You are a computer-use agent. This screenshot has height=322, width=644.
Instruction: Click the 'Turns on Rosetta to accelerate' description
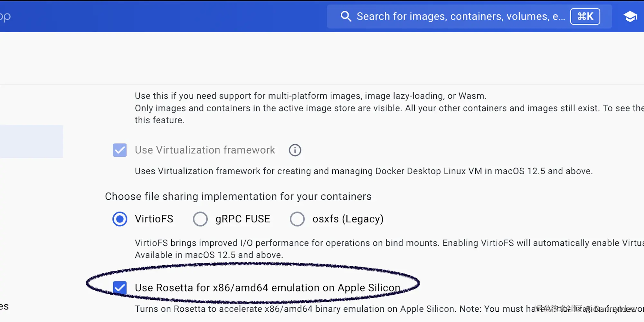click(x=322, y=309)
